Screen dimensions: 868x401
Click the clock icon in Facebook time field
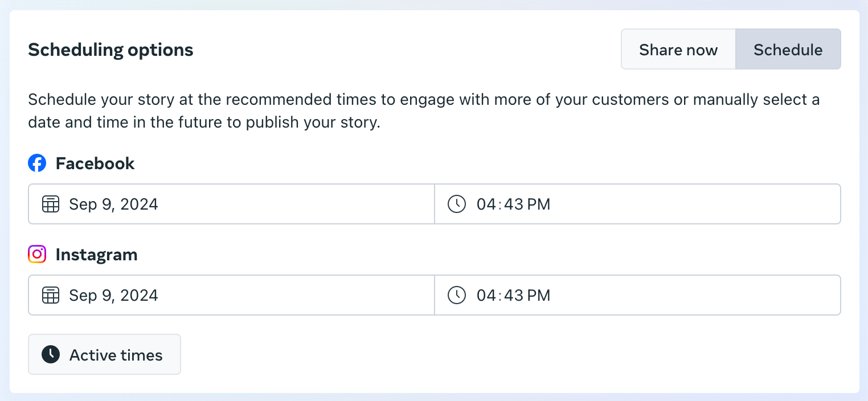pyautogui.click(x=457, y=204)
